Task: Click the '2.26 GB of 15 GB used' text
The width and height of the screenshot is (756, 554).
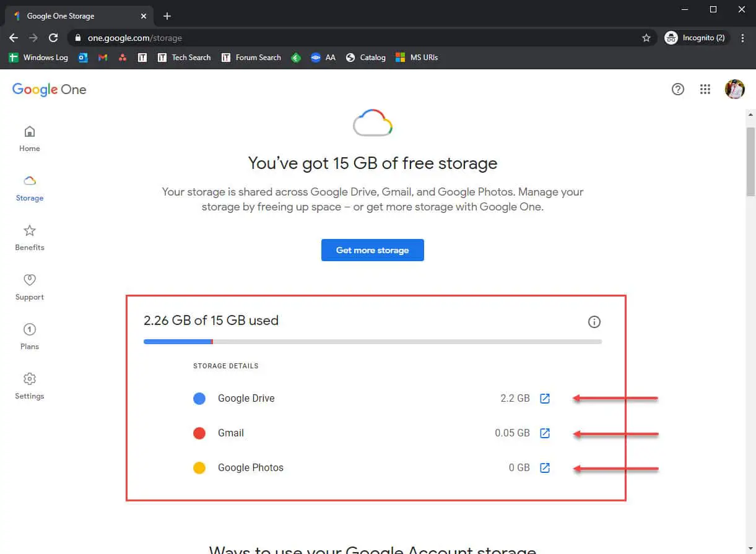Action: 211,321
